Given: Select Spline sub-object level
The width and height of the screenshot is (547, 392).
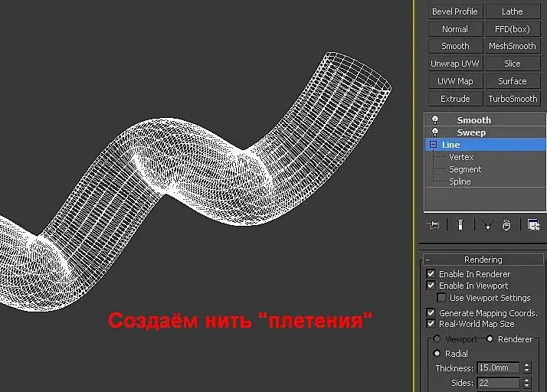Looking at the screenshot, I should pos(460,181).
